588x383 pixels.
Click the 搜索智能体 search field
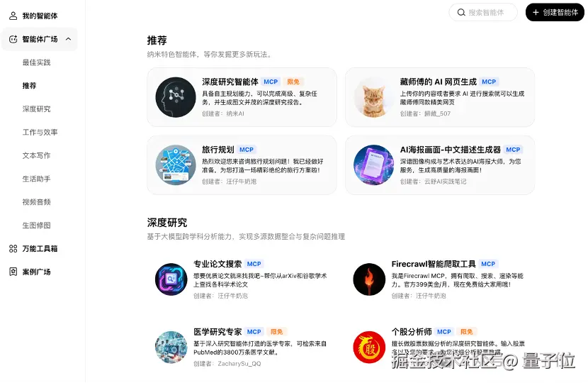pos(483,12)
